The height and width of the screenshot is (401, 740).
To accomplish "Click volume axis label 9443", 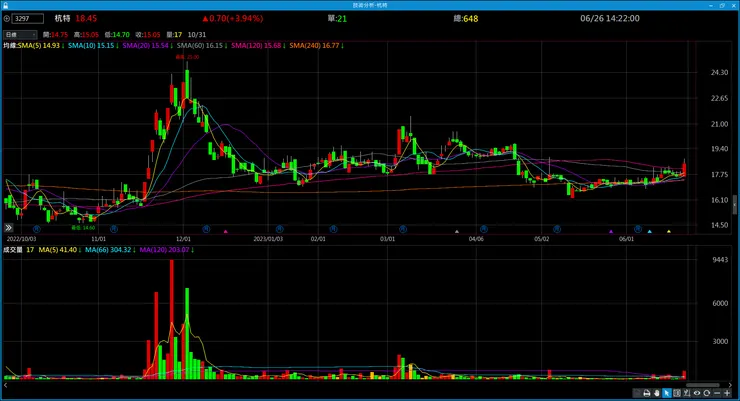I will (720, 259).
